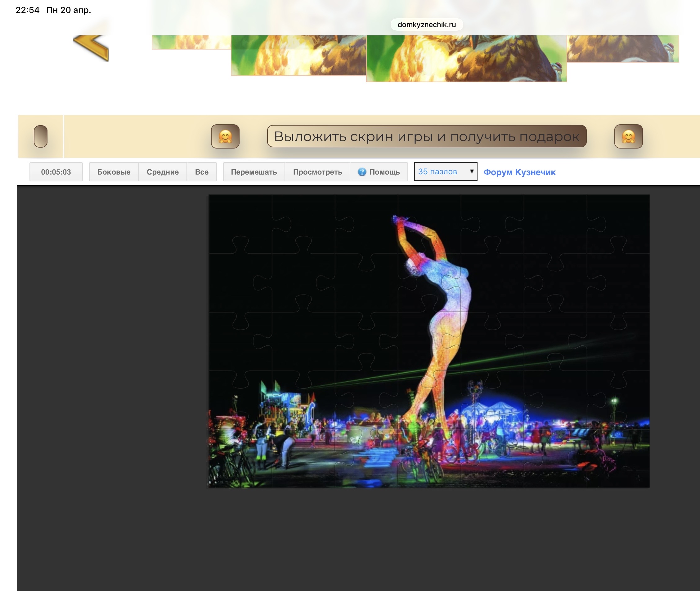Preview the picture with Просмотреть
This screenshot has height=591, width=700.
point(317,172)
